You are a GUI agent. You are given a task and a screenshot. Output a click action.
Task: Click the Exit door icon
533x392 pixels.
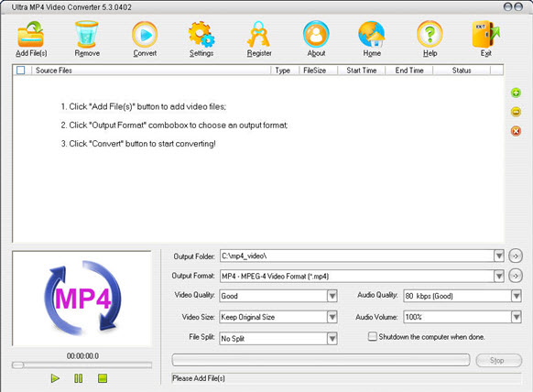pyautogui.click(x=485, y=34)
